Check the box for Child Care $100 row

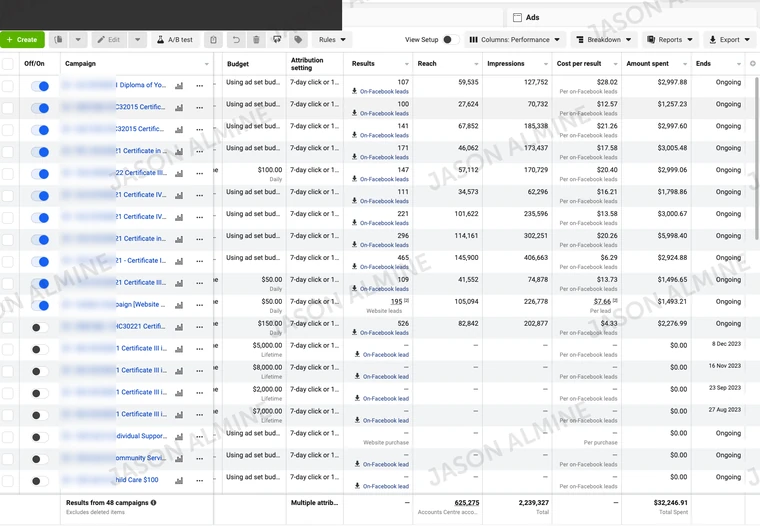[x=8, y=481]
